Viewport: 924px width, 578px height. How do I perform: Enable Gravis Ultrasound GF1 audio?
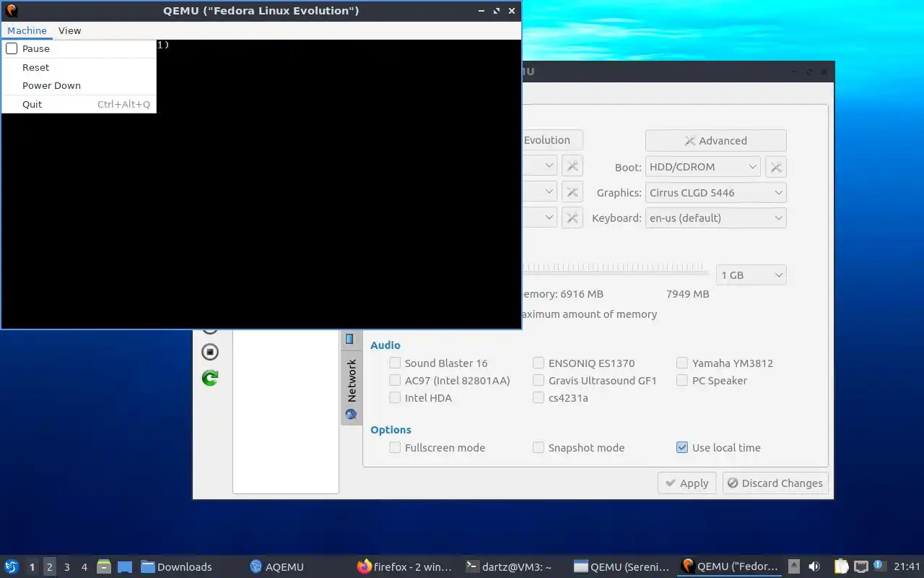[x=539, y=381]
